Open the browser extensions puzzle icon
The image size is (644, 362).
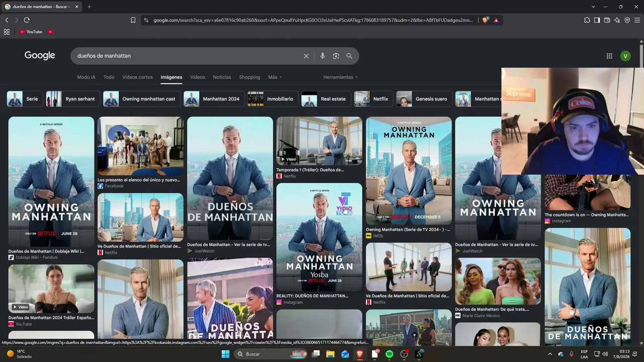tap(587, 20)
